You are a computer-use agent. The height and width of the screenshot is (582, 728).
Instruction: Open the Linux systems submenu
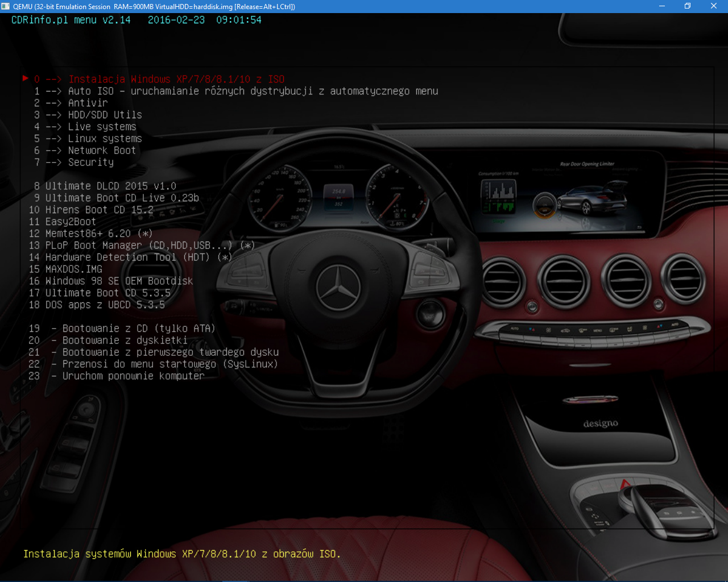click(x=88, y=139)
